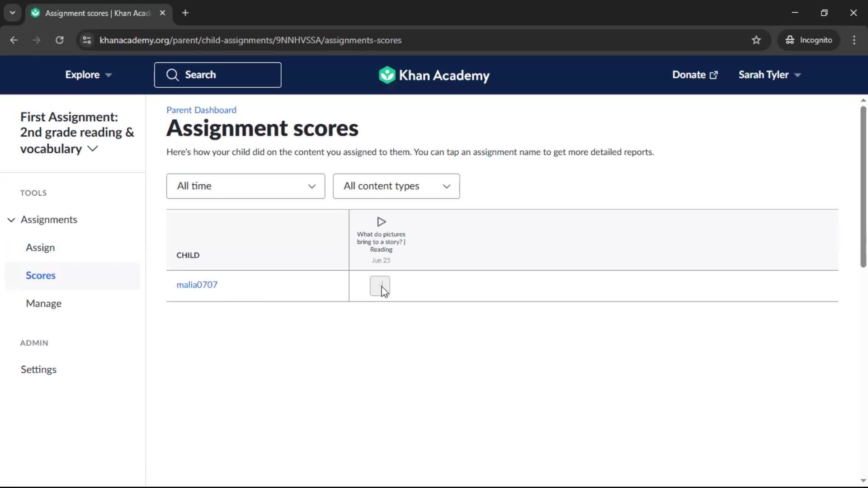Bookmark this page with the star icon
This screenshot has width=868, height=488.
pos(756,40)
